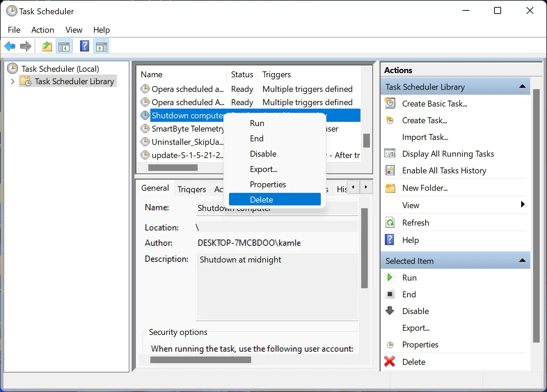
Task: Open the View submenu arrow in Actions
Action: tap(522, 205)
